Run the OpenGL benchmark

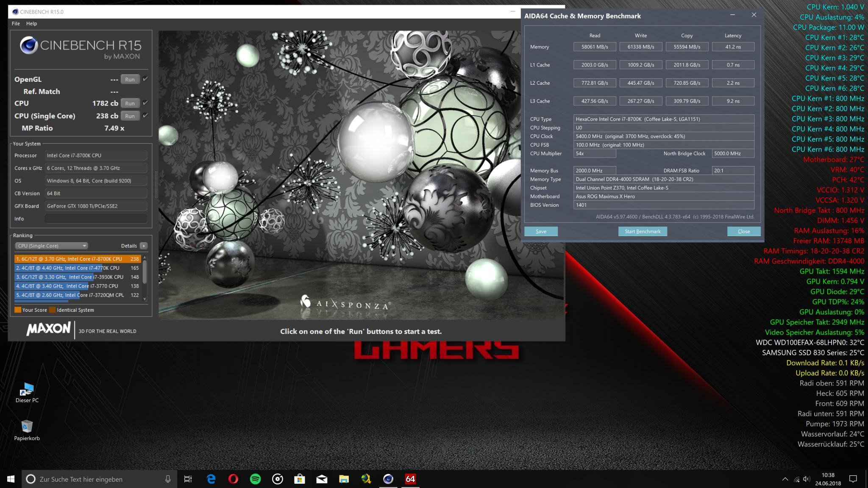[130, 79]
